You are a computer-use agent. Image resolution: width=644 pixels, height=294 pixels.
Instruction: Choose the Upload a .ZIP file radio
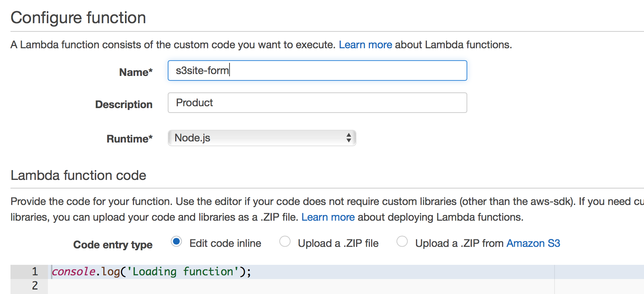coord(285,242)
